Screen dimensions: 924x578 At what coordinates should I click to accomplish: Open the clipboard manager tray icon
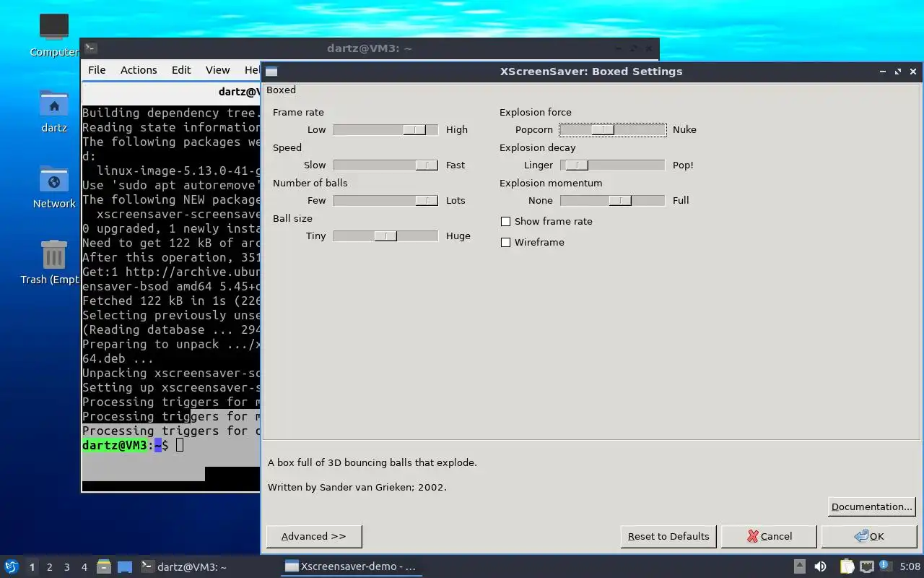coord(846,566)
